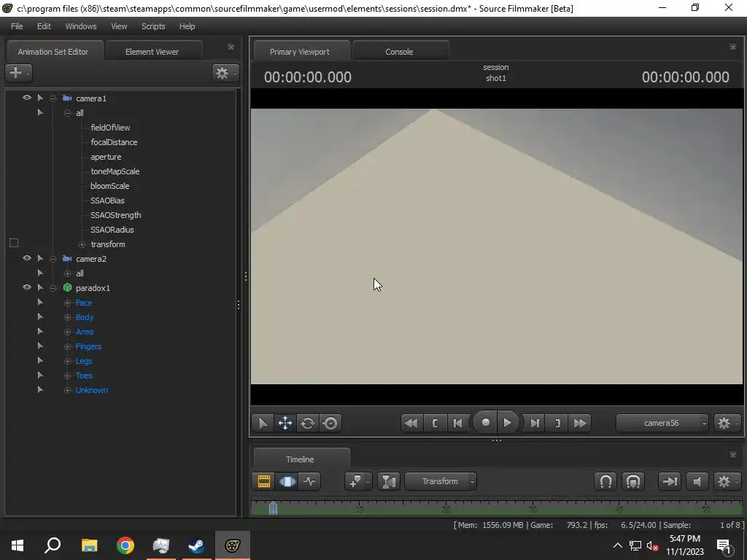Screen dimensions: 747x560
Task: Toggle the timeline audio mute speaker
Action: [697, 481]
